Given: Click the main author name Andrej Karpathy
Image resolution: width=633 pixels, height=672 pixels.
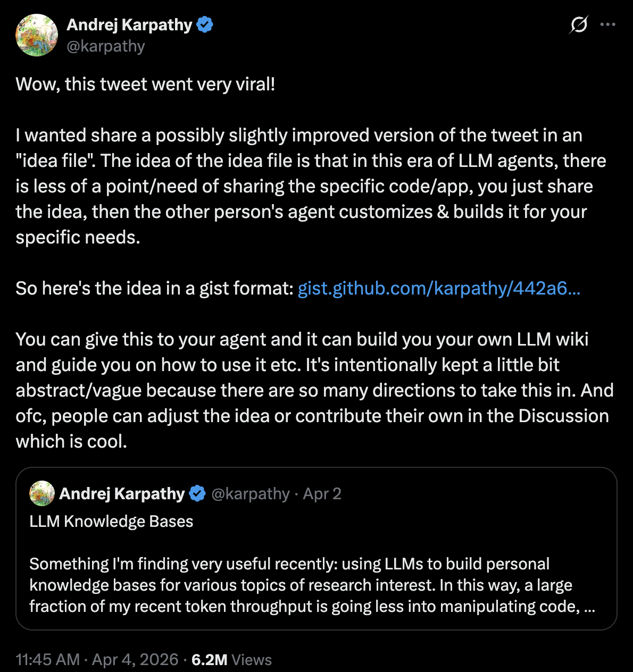Looking at the screenshot, I should [129, 24].
